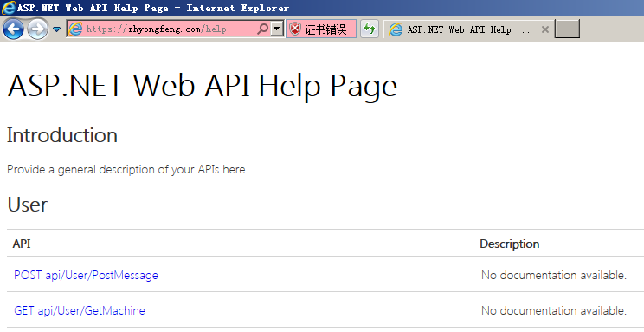644x332 pixels.
Task: Click the Introduction heading
Action: [62, 135]
